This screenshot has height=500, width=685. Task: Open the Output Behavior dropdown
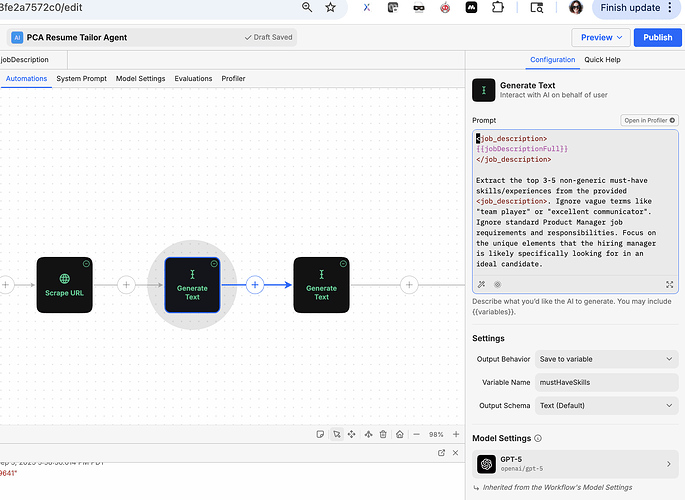(x=607, y=359)
